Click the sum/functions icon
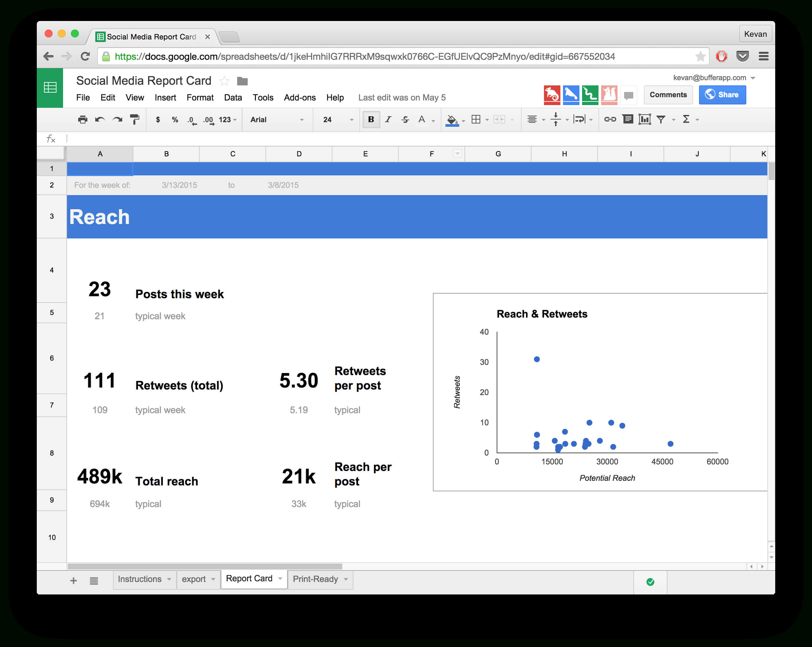812x647 pixels. click(x=688, y=120)
